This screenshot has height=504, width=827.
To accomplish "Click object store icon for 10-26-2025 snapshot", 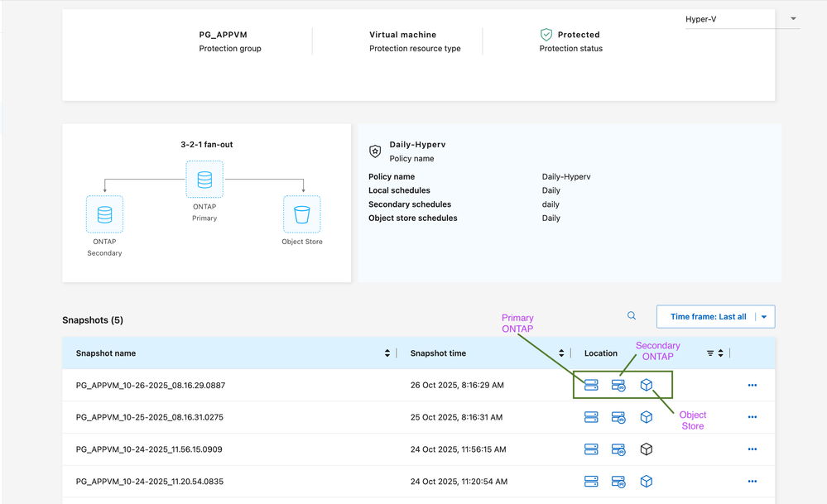I will [x=647, y=385].
